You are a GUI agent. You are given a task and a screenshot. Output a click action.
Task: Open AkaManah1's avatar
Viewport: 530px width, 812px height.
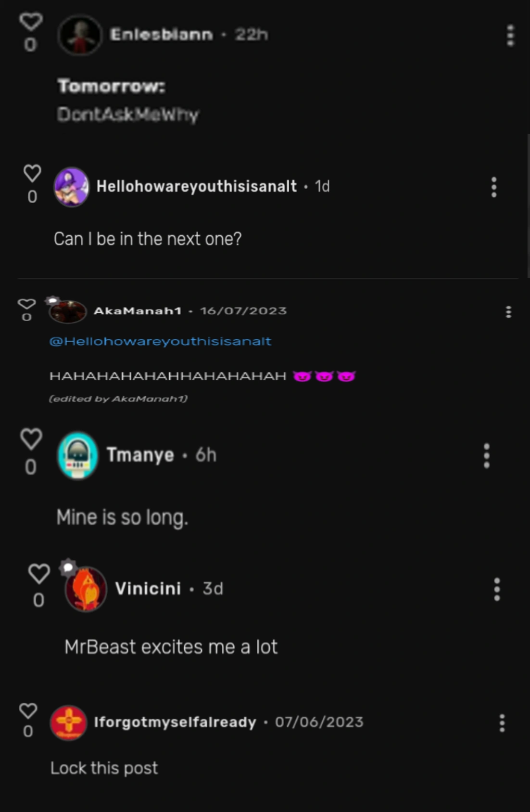pos(67,311)
